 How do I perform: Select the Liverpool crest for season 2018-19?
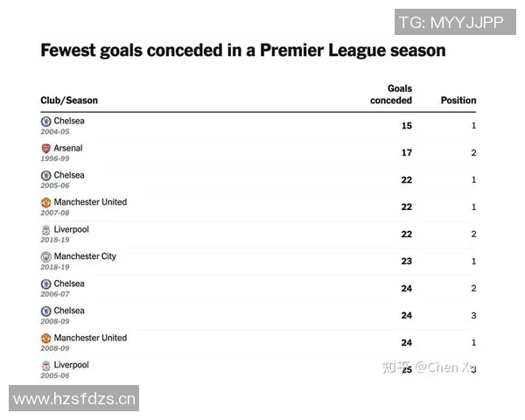point(46,230)
